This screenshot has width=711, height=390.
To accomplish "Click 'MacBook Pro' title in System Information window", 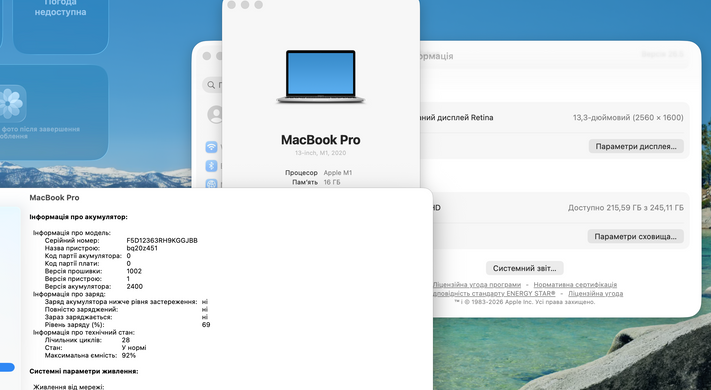I will pyautogui.click(x=54, y=198).
